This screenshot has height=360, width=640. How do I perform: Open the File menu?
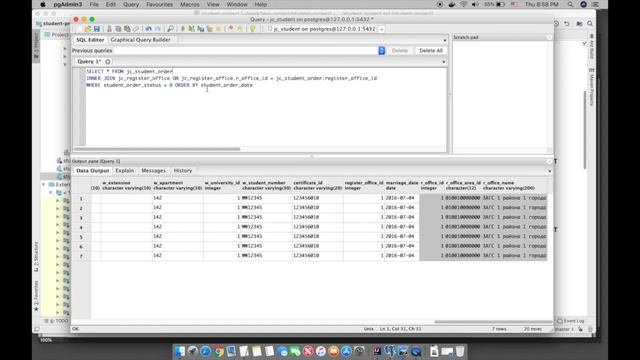point(94,4)
